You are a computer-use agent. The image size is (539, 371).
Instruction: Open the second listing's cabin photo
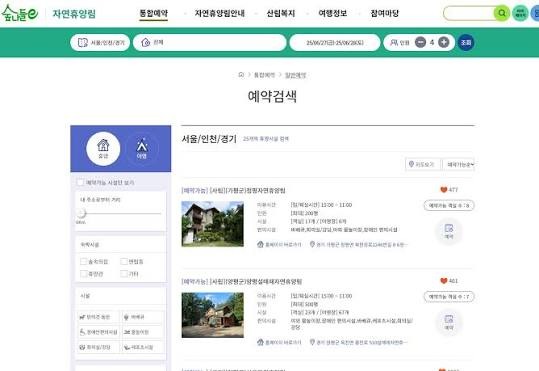[x=213, y=315]
